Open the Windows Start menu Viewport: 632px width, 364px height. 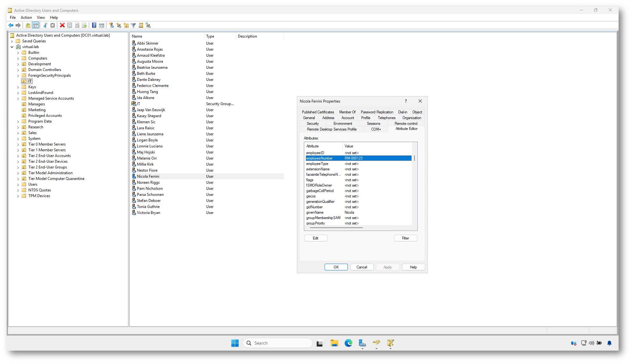tap(235, 343)
